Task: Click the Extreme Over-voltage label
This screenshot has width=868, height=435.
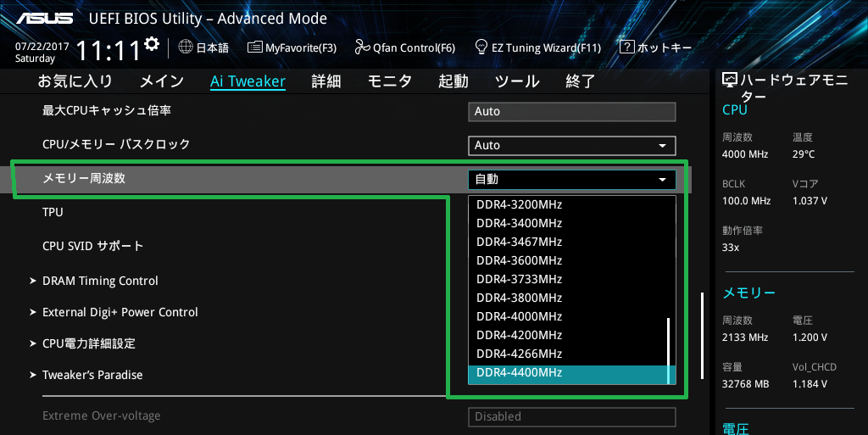Action: tap(102, 415)
